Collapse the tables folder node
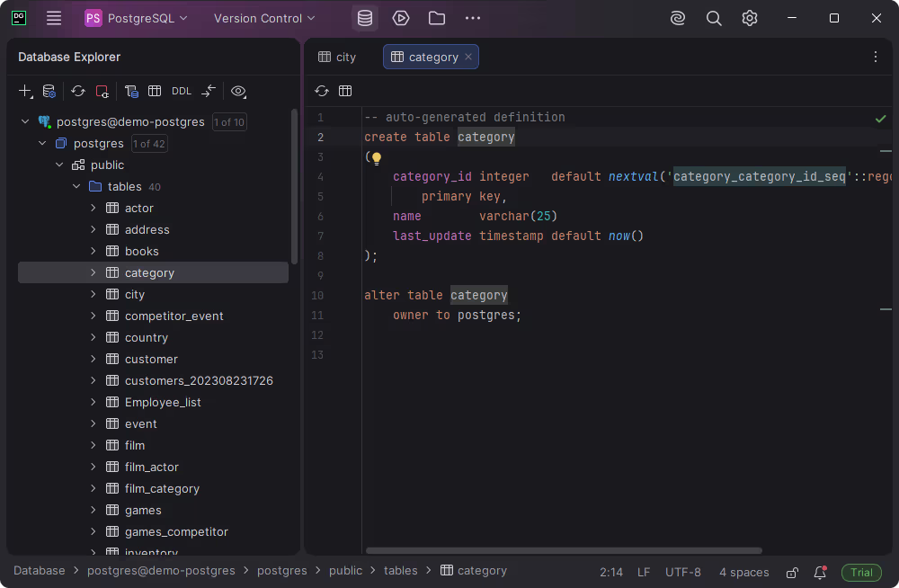The image size is (899, 588). (x=76, y=186)
